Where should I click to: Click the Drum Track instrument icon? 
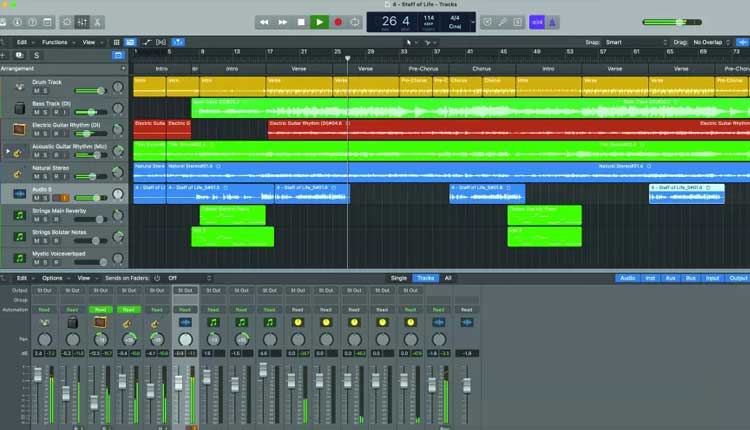pyautogui.click(x=18, y=87)
